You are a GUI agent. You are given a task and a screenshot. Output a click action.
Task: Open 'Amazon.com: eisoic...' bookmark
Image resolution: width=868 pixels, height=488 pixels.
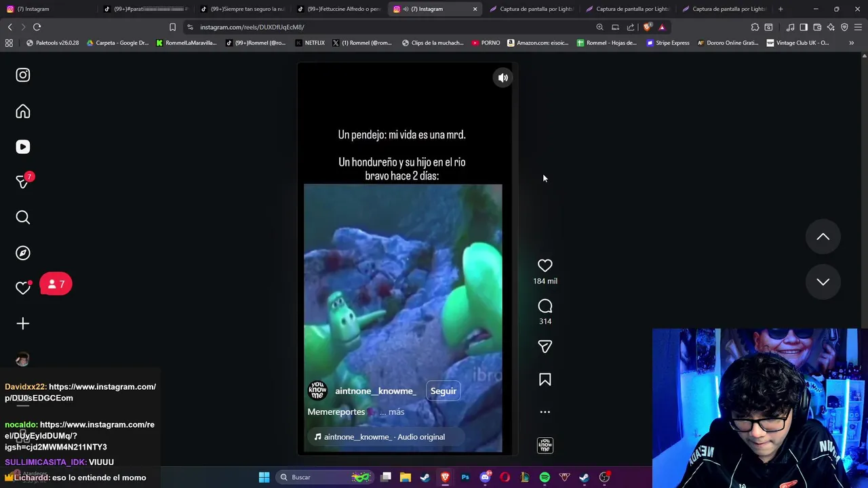click(x=538, y=43)
